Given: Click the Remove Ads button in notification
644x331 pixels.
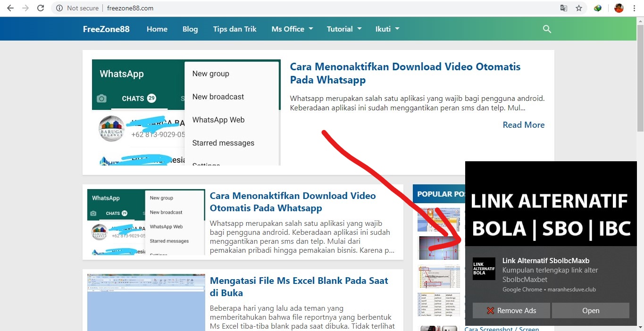Looking at the screenshot, I should tap(511, 310).
